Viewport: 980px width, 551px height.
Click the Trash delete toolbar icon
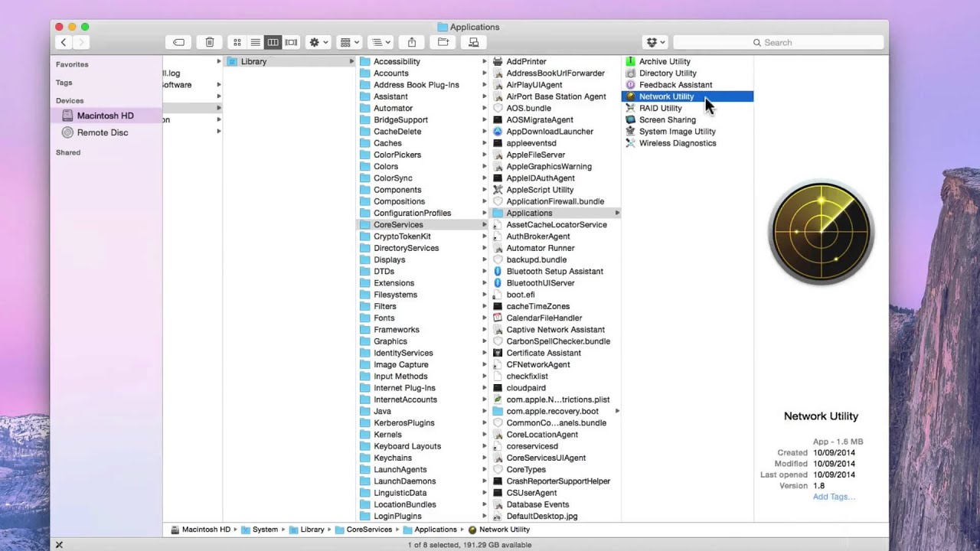(209, 43)
